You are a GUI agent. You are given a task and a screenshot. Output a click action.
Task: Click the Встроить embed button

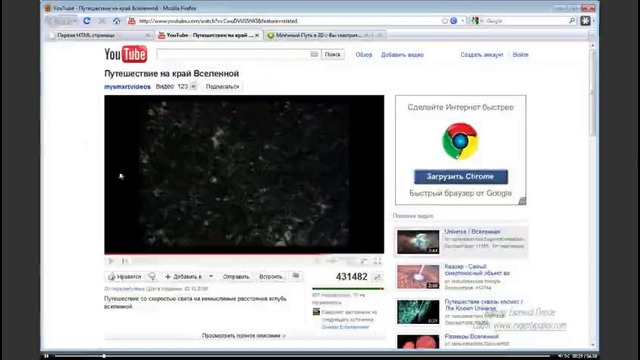coord(271,277)
